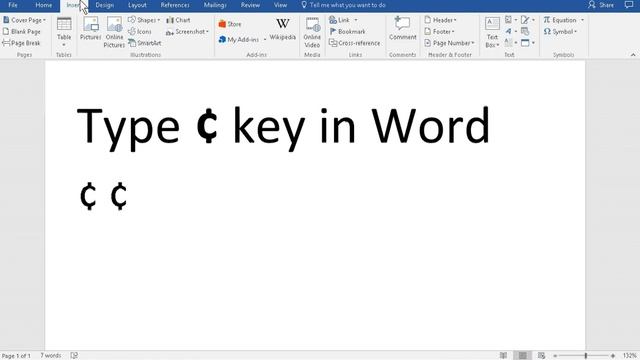The image size is (640, 360).
Task: Insert a Chart
Action: [x=178, y=20]
